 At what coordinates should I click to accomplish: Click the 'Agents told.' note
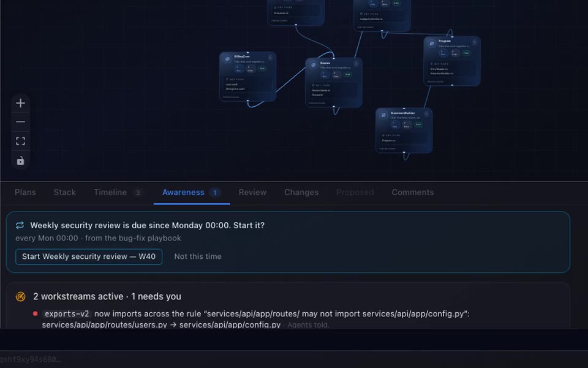click(309, 325)
